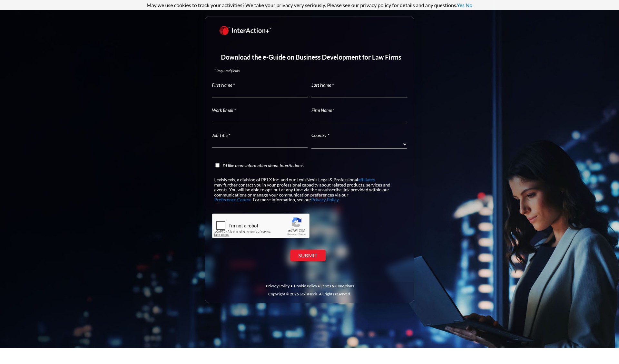The height and width of the screenshot is (364, 619).
Task: Open the Preference Center link
Action: click(x=232, y=200)
